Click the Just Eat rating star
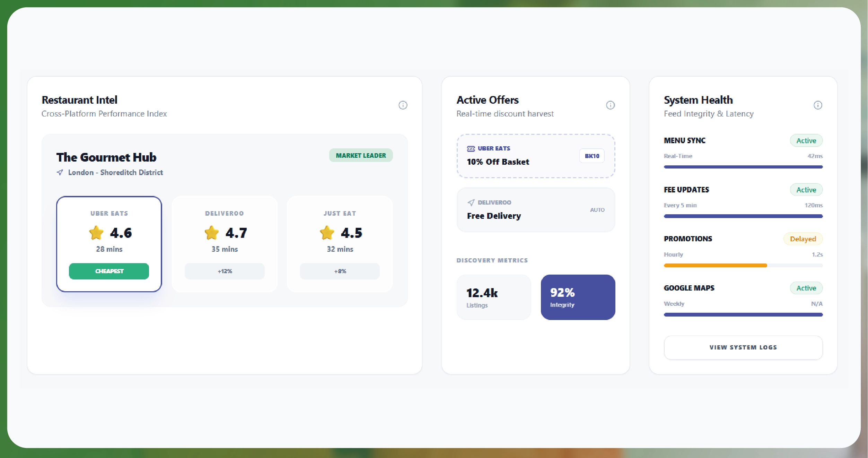868x458 pixels. 327,233
